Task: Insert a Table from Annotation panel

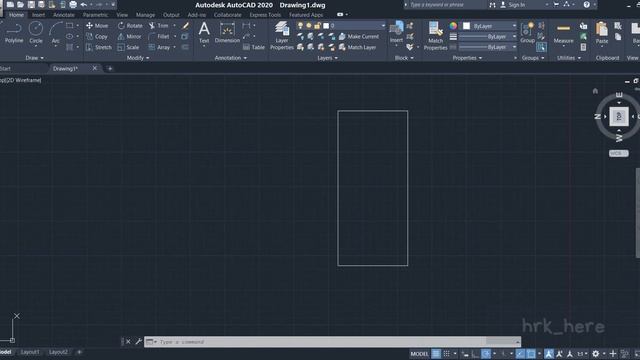Action: coord(253,47)
